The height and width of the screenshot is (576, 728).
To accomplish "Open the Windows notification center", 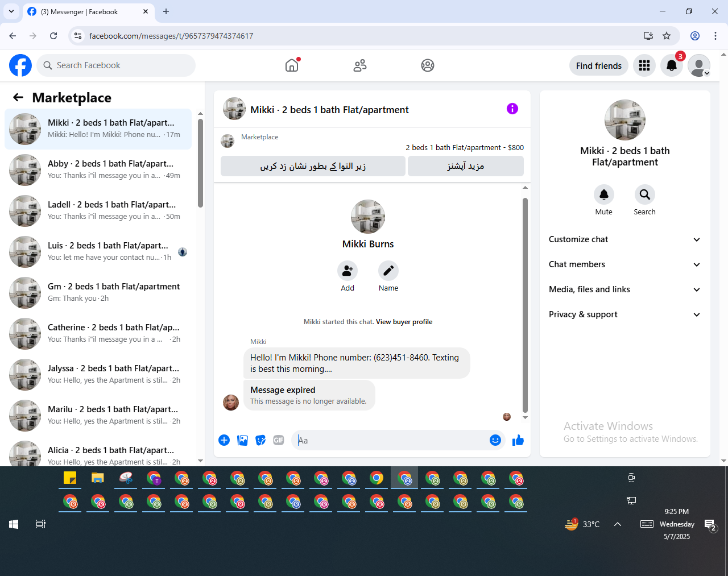I will point(710,525).
